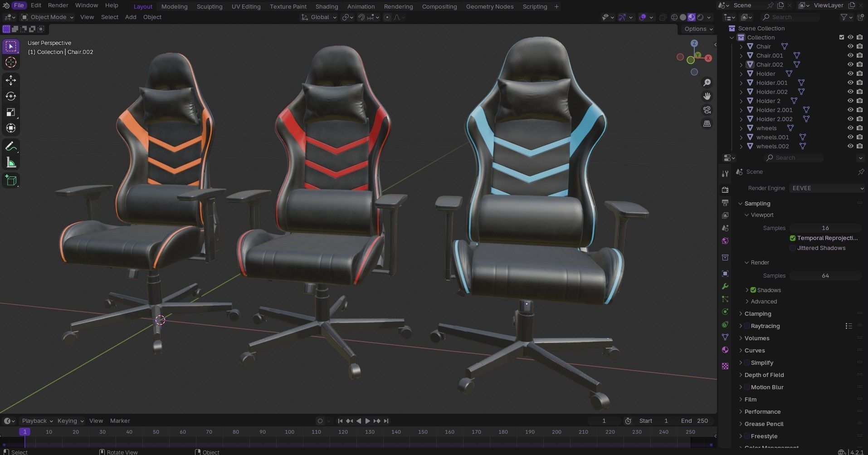Open the Object Data mesh tab
The image size is (868, 455).
pyautogui.click(x=725, y=337)
